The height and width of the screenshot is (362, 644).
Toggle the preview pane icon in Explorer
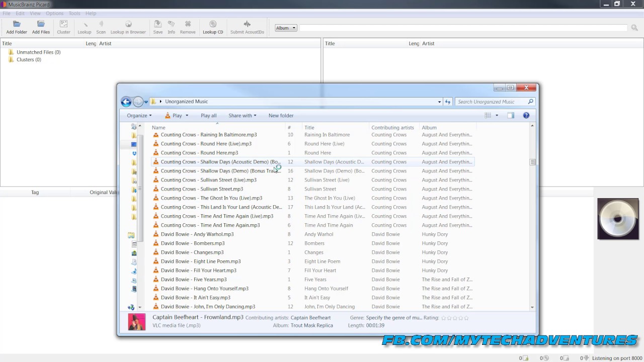(511, 116)
